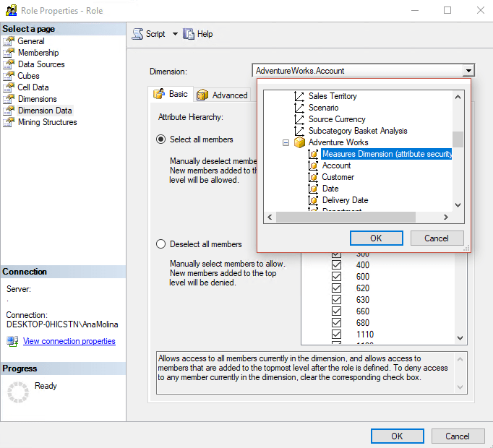Click the Script toolbar icon
This screenshot has width=493, height=448.
(x=137, y=34)
